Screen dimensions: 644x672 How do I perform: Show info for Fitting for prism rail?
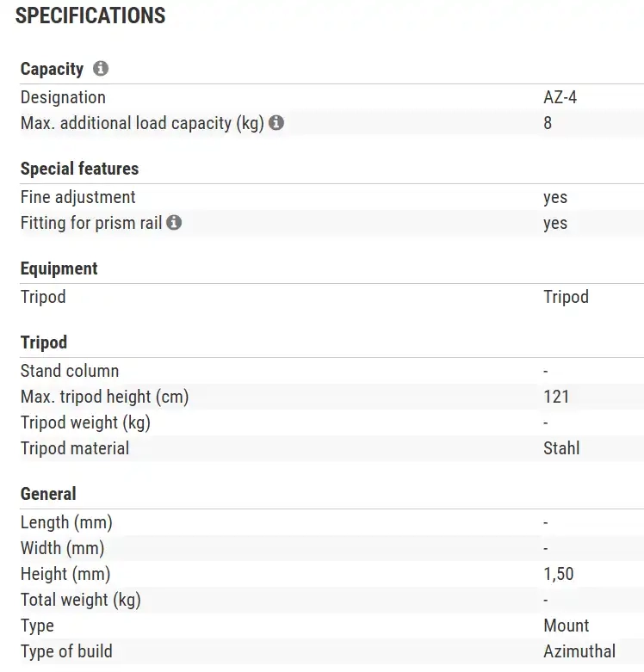pyautogui.click(x=174, y=223)
